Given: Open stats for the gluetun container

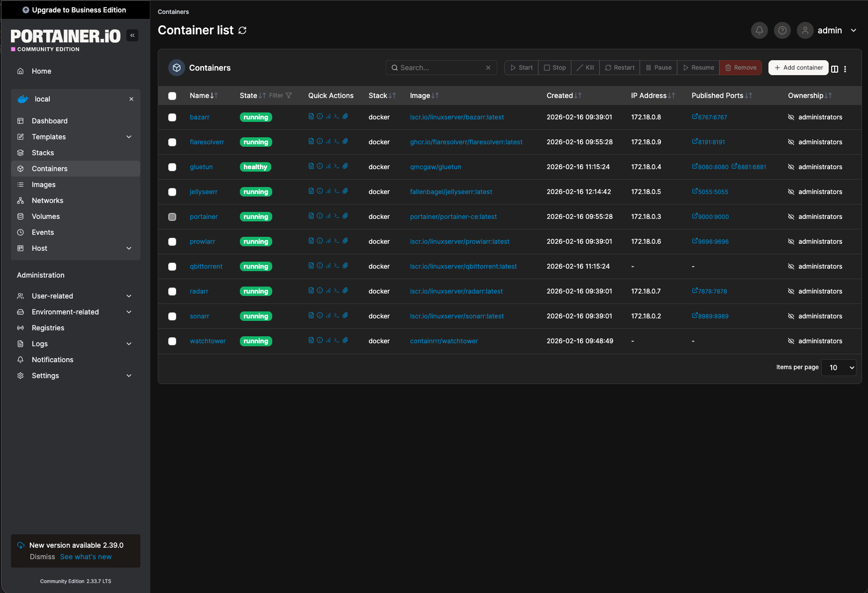Looking at the screenshot, I should (327, 166).
